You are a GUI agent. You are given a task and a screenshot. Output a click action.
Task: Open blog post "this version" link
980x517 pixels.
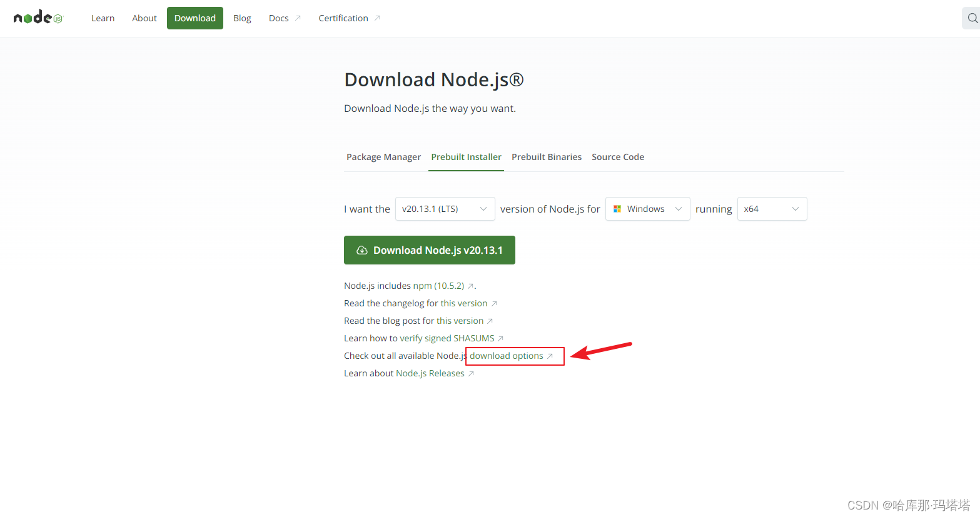pyautogui.click(x=465, y=321)
